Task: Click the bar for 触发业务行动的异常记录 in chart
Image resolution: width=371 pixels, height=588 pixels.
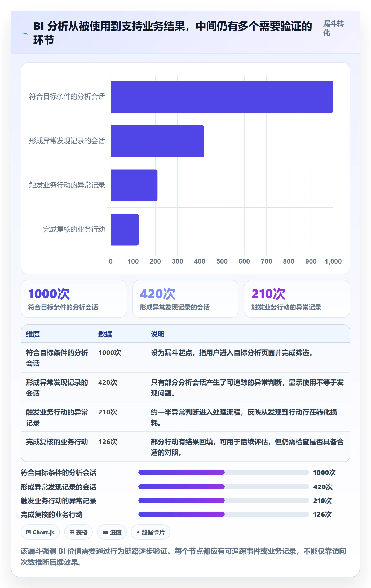Action: point(134,185)
